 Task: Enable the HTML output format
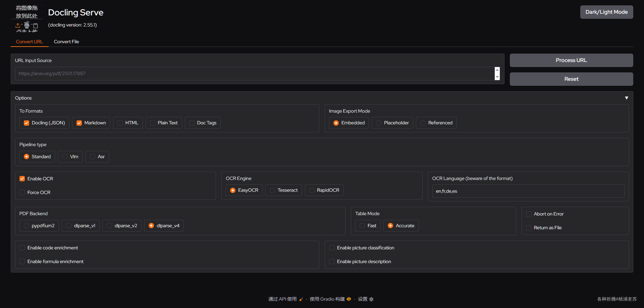click(x=120, y=123)
